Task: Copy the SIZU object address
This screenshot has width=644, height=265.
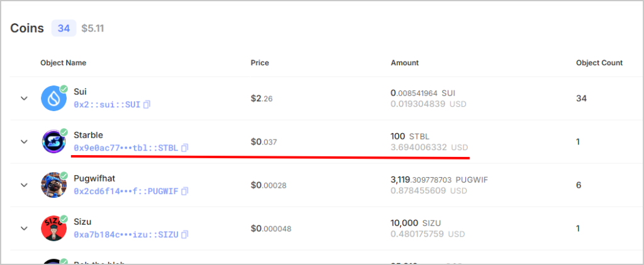Action: pos(185,234)
